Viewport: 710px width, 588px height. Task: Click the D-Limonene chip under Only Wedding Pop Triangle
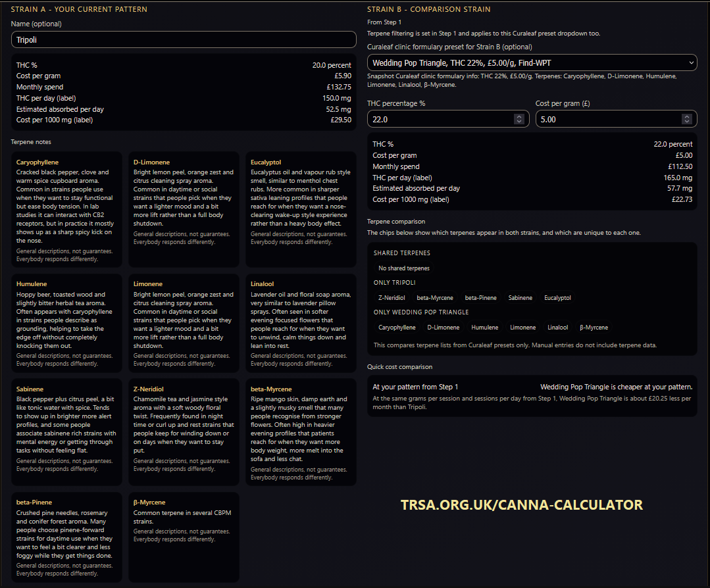click(x=444, y=328)
